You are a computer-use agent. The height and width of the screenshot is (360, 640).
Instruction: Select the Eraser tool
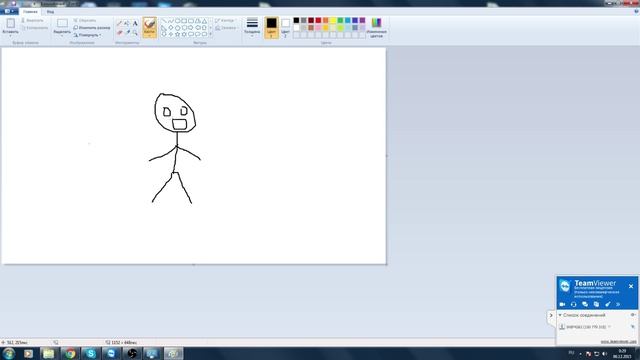point(119,33)
